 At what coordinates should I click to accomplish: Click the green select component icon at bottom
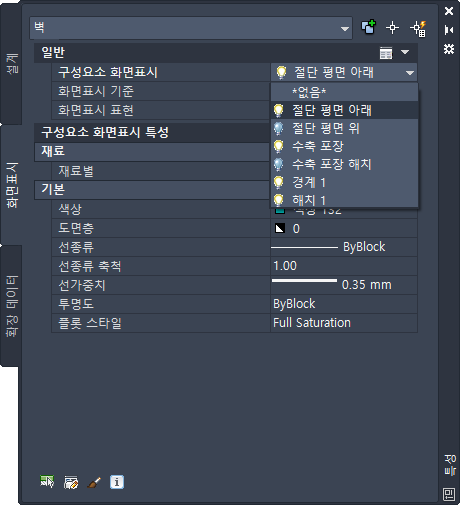(47, 482)
